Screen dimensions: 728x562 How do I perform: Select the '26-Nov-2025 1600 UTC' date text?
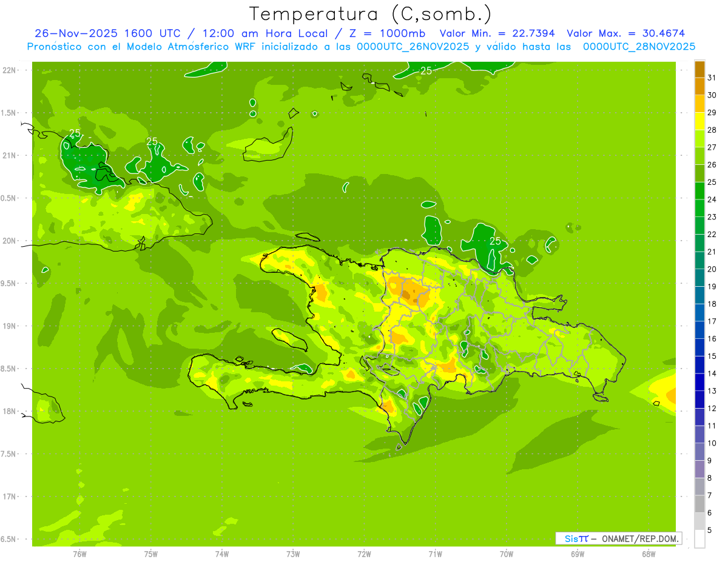pyautogui.click(x=107, y=33)
